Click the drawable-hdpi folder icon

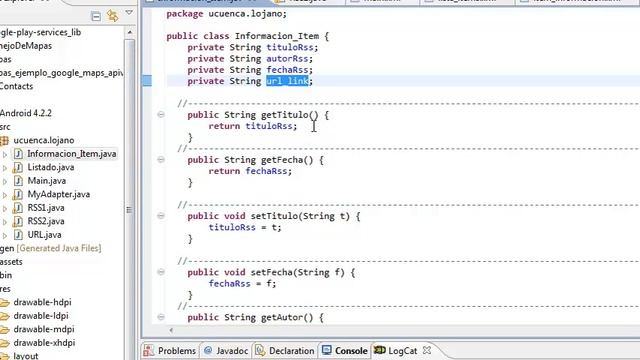click(x=4, y=303)
